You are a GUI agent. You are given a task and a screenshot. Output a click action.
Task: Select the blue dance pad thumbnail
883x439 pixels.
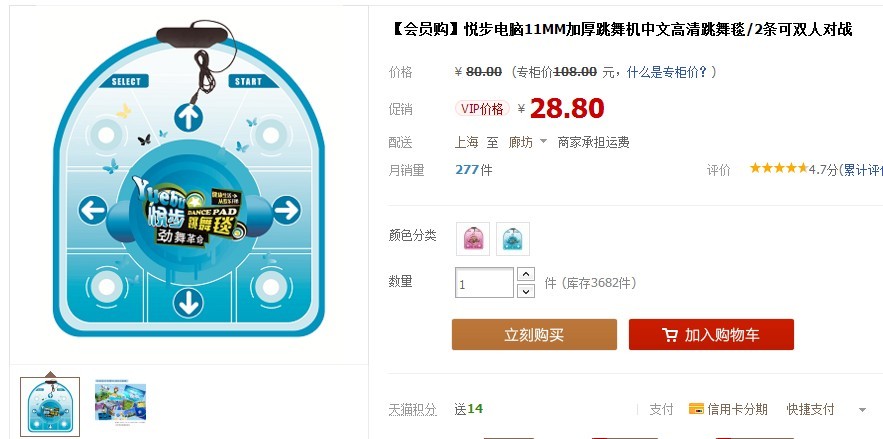50,406
